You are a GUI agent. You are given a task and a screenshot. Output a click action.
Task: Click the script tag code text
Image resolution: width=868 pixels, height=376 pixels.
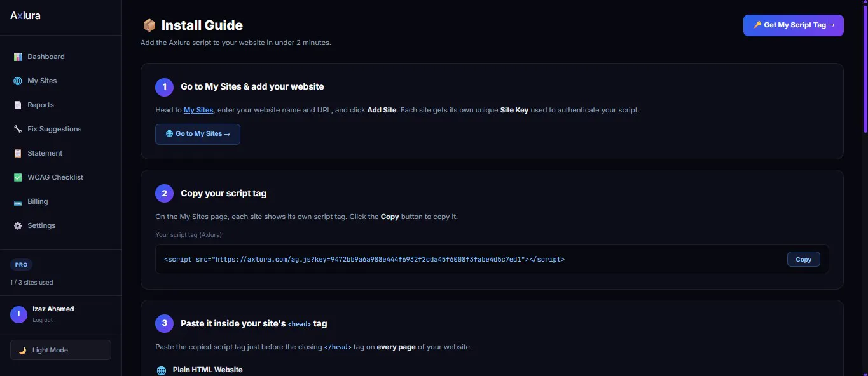click(364, 259)
